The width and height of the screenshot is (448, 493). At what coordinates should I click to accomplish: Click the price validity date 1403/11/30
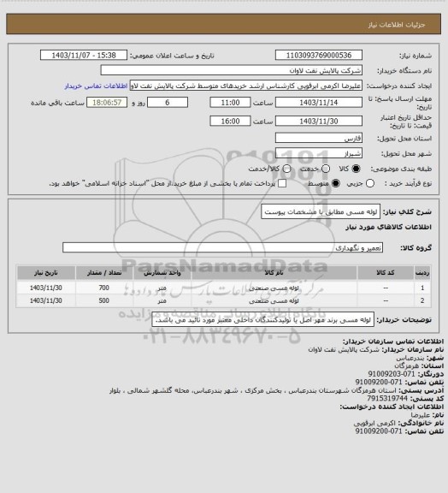[319, 121]
